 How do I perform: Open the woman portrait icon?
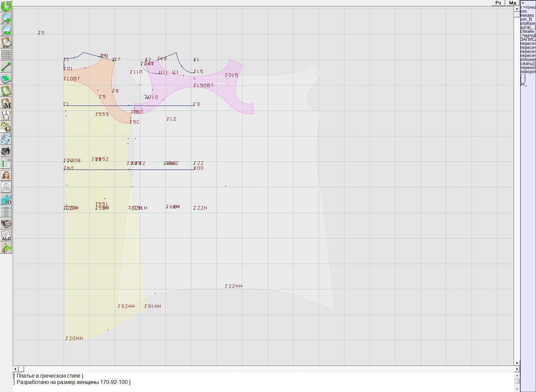pyautogui.click(x=6, y=175)
